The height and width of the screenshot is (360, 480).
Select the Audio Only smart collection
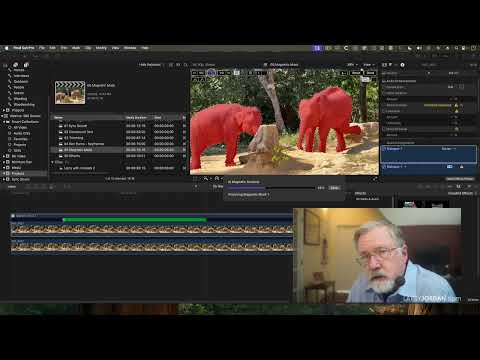tap(21, 133)
